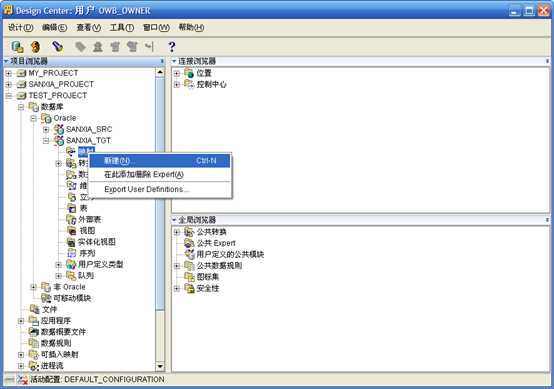
Task: Collapse the 项目浏览器 panel header
Action: pyautogui.click(x=6, y=61)
